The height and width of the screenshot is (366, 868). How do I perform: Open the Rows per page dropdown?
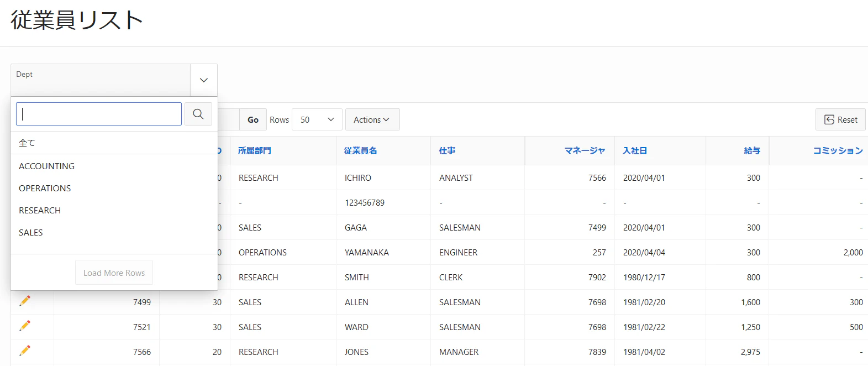coord(317,119)
